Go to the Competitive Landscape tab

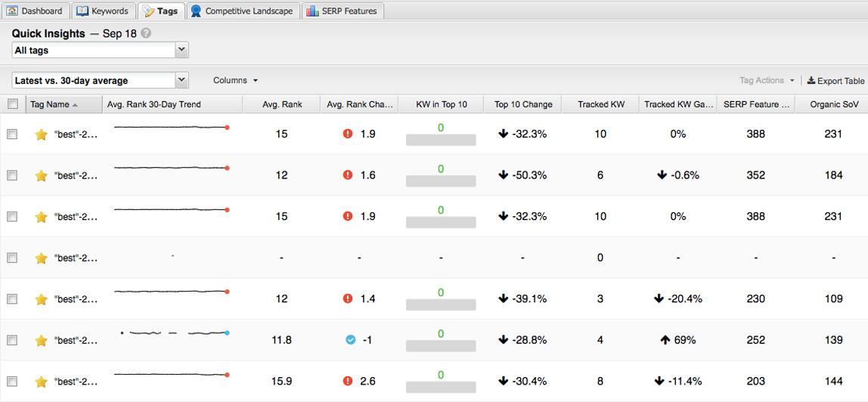pos(243,11)
